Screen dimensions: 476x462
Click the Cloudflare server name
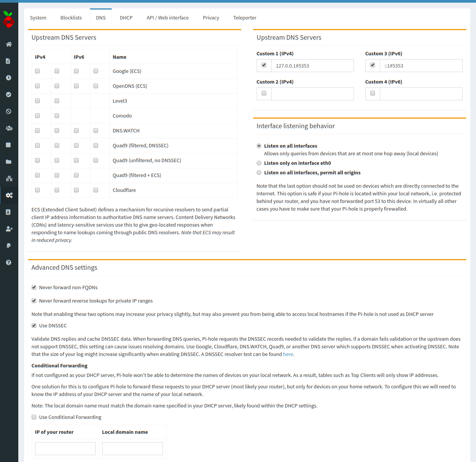[x=124, y=190]
